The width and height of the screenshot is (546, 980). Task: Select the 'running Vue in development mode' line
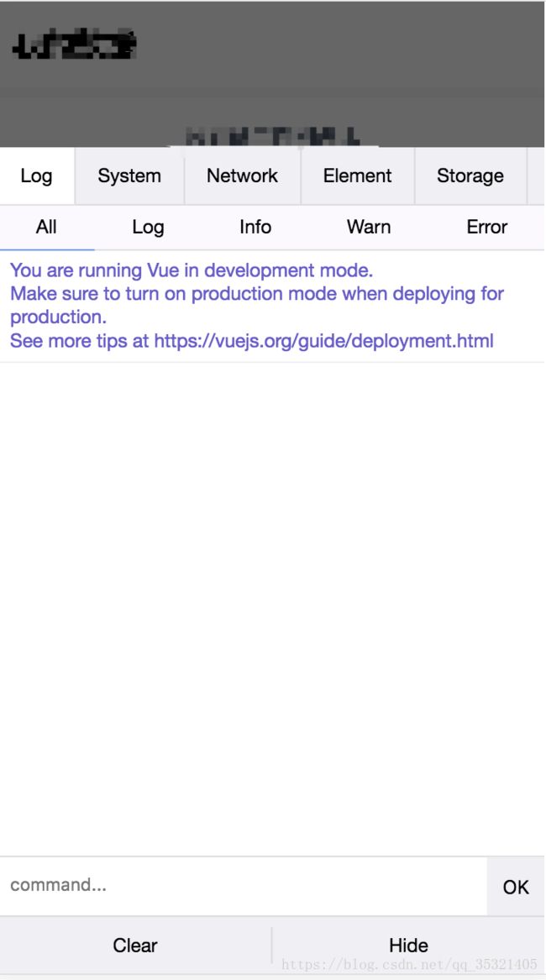[192, 270]
